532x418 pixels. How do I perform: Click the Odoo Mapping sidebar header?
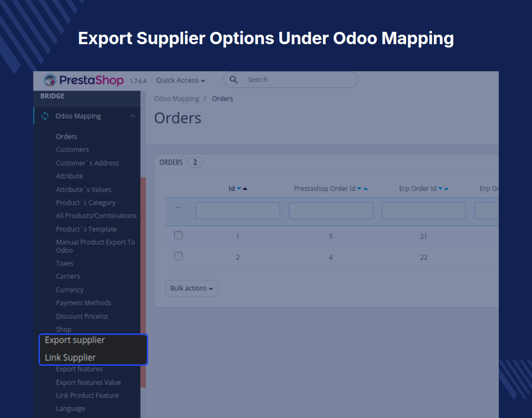point(87,116)
